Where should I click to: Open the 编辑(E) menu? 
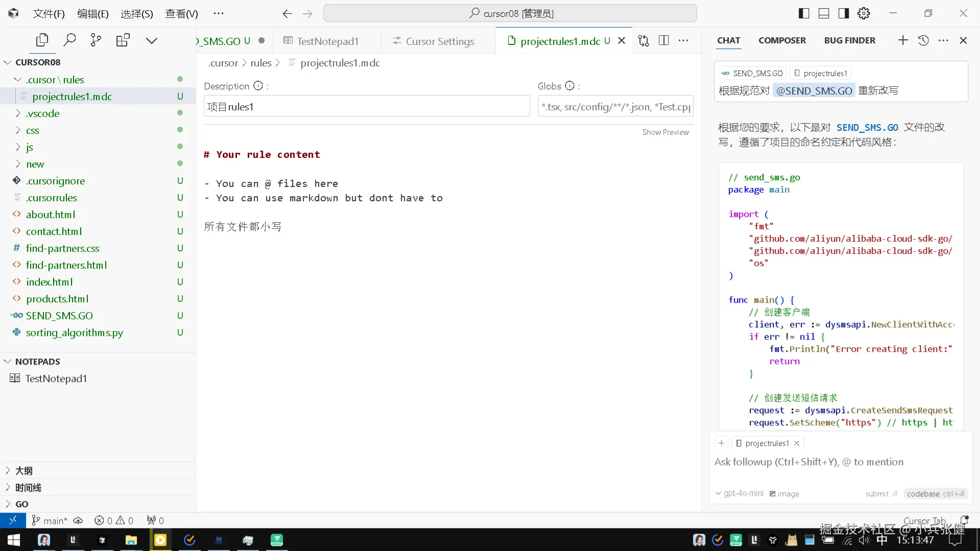pyautogui.click(x=93, y=14)
